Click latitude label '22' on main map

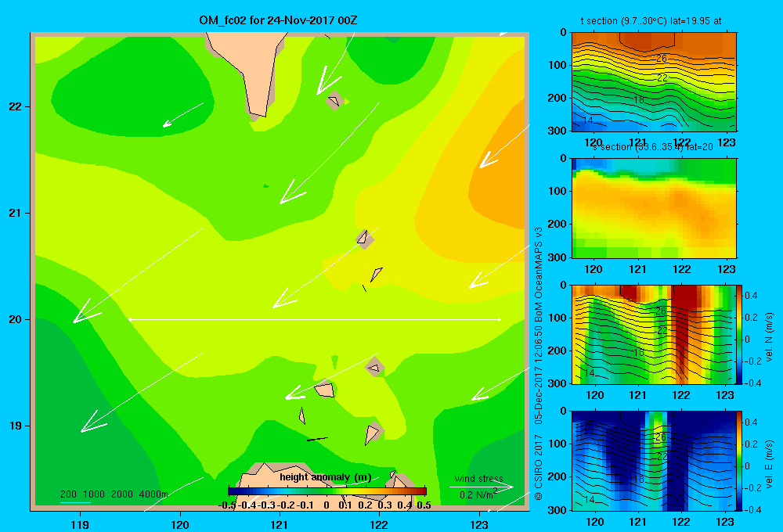(x=16, y=107)
